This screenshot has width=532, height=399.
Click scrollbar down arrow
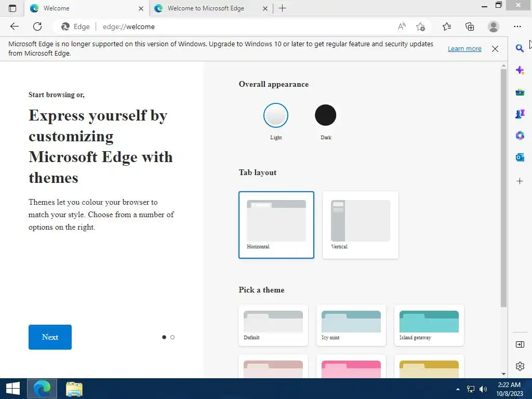click(x=503, y=374)
